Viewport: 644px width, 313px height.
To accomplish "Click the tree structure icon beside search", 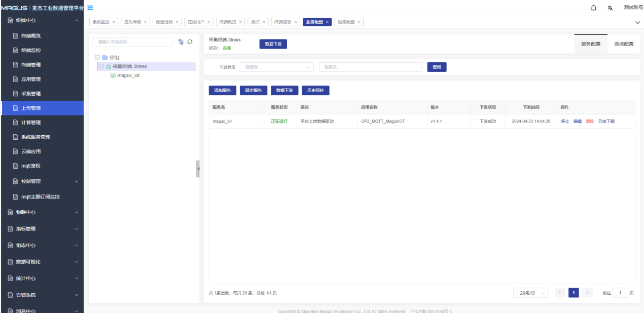I will [x=181, y=42].
